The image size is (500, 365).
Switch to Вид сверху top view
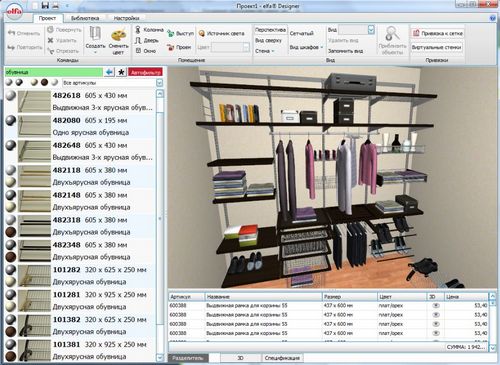click(268, 40)
